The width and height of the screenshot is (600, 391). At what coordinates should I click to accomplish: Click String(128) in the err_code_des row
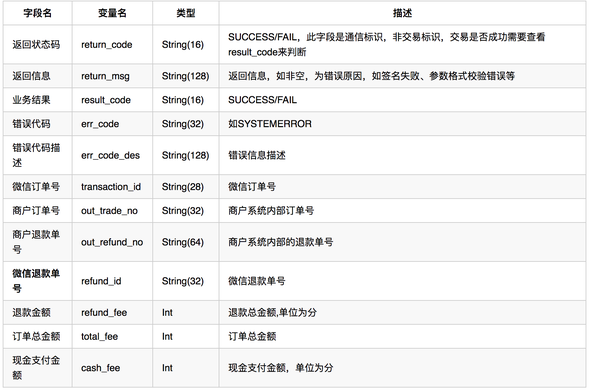(185, 155)
